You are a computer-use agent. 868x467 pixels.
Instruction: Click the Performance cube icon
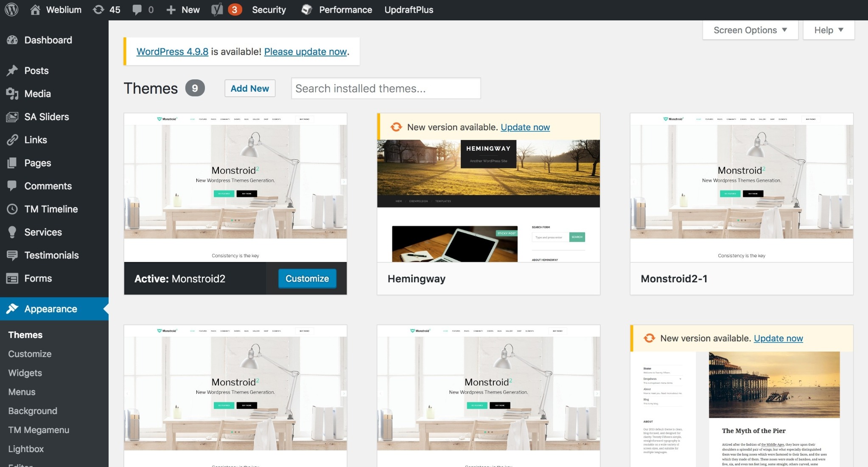[306, 9]
